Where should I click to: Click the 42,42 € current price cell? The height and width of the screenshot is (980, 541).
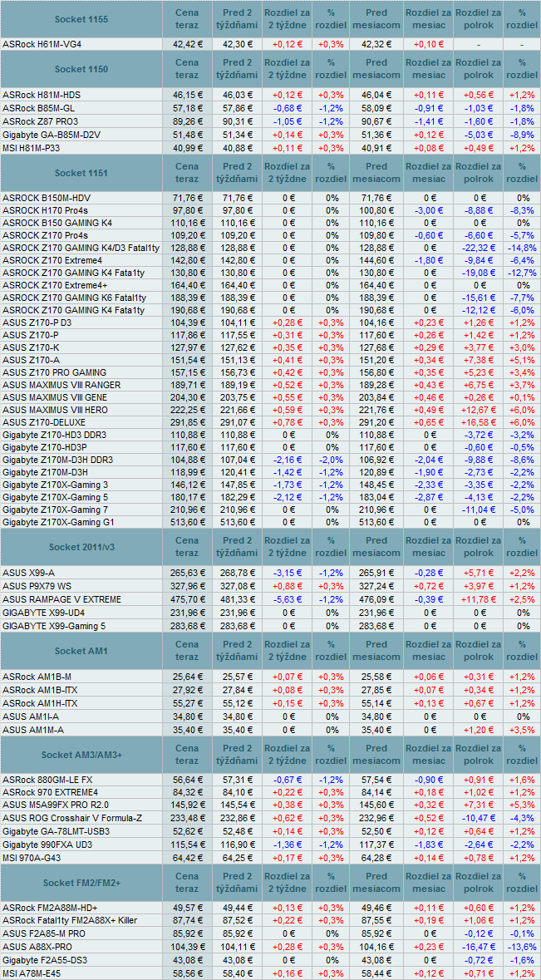187,45
